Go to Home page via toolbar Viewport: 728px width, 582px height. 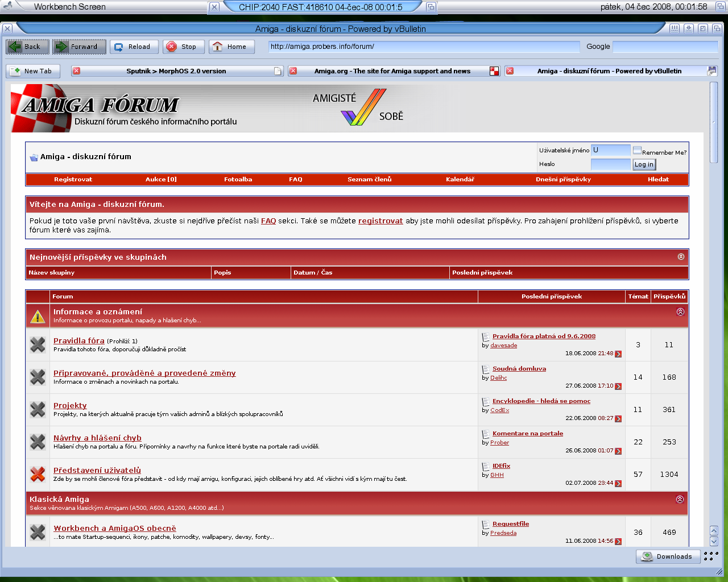tap(231, 47)
